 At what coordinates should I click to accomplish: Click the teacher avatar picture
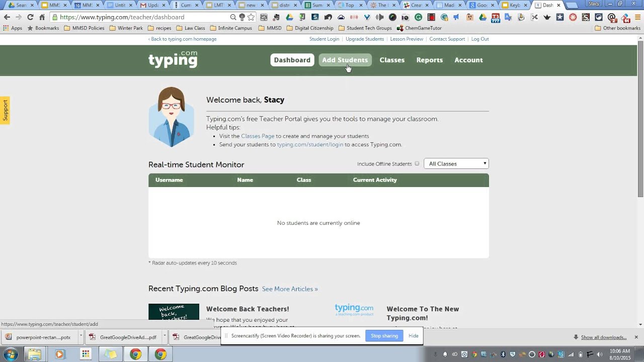[171, 117]
